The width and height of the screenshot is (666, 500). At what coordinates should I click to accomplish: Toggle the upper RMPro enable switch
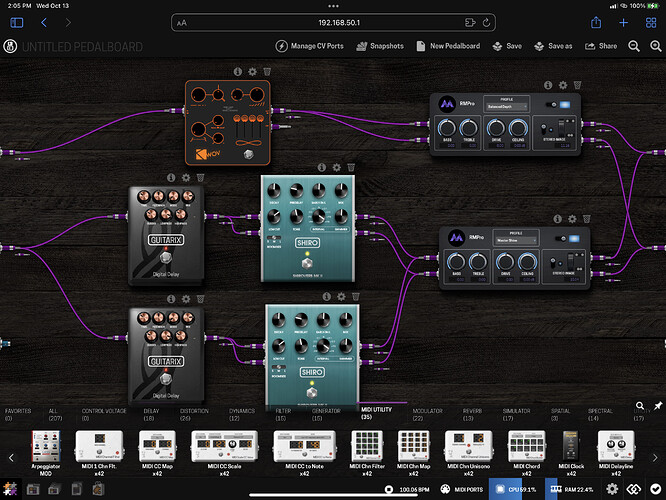(551, 105)
